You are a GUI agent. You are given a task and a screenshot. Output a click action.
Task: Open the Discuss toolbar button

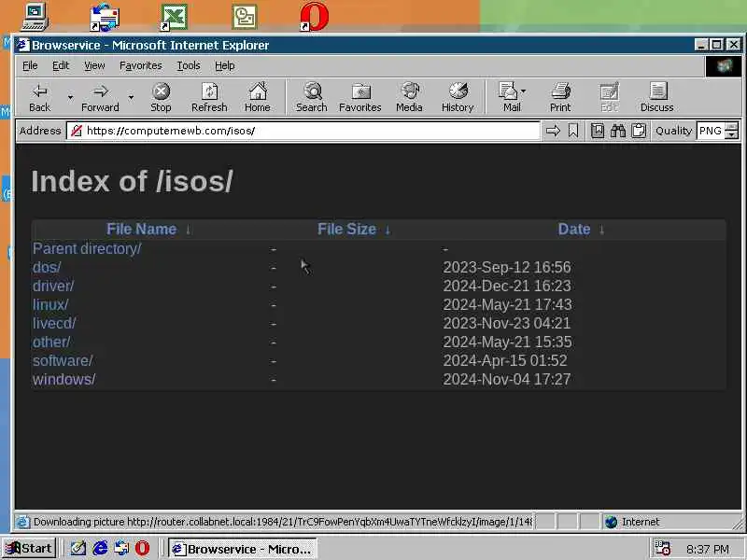pos(657,97)
